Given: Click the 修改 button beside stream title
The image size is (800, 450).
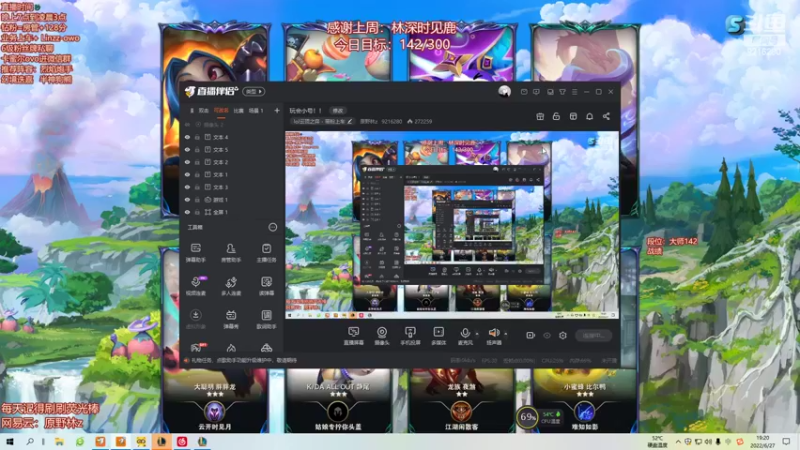Looking at the screenshot, I should 338,111.
